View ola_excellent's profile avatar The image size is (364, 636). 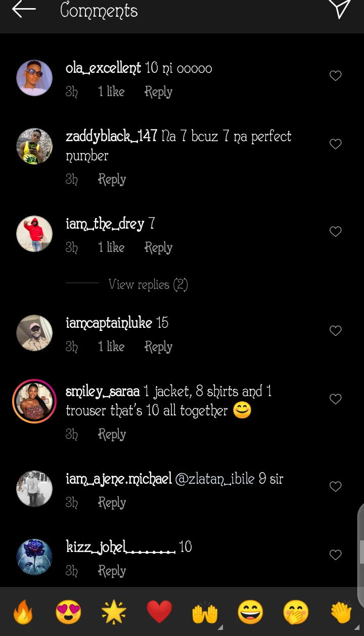(x=34, y=78)
